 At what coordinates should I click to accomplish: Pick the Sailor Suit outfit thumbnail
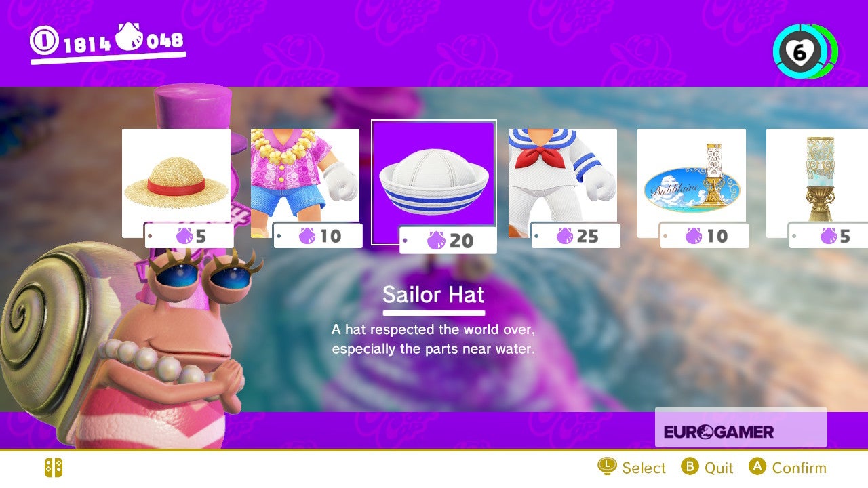[563, 183]
